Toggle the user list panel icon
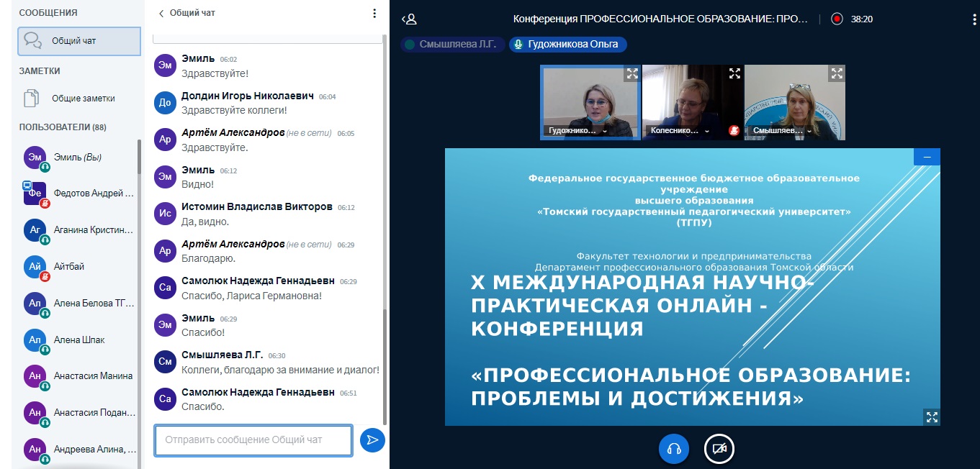980x469 pixels. point(409,19)
